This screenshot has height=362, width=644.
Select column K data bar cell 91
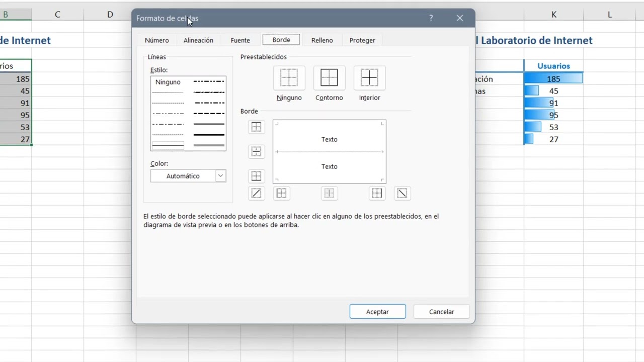(553, 103)
